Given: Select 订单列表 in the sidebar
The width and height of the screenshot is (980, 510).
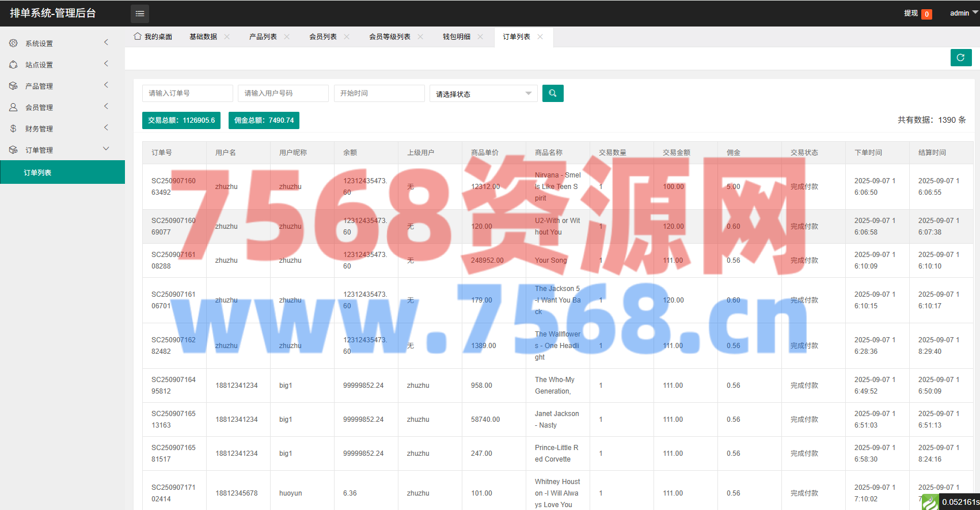Looking at the screenshot, I should (x=38, y=172).
